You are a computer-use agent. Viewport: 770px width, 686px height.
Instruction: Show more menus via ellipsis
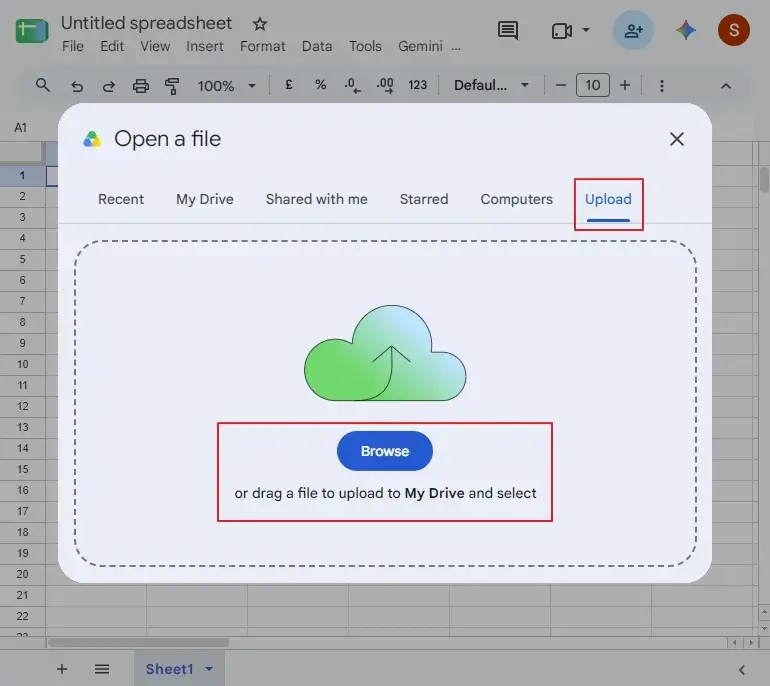pyautogui.click(x=456, y=47)
